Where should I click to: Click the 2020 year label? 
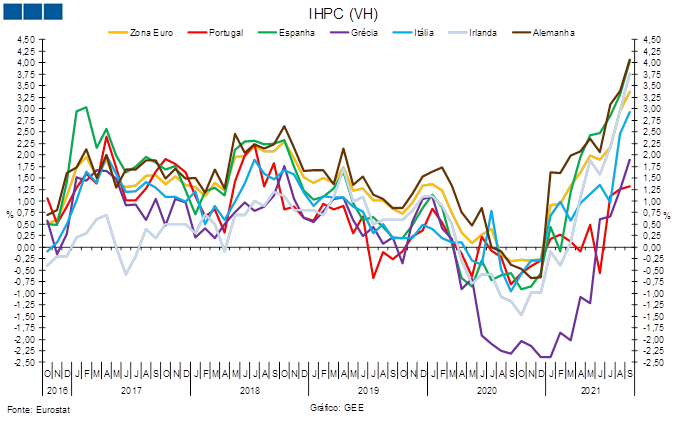(487, 391)
